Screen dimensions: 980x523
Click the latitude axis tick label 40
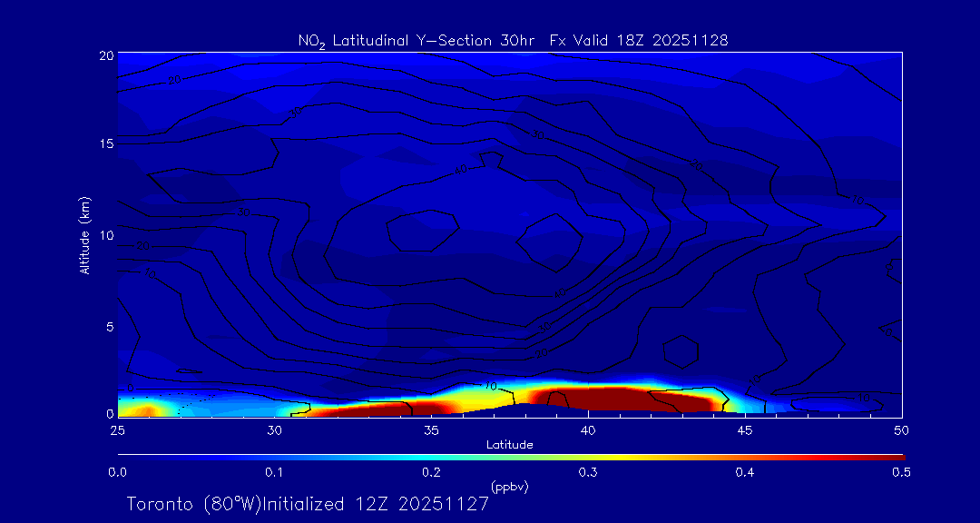coord(588,429)
